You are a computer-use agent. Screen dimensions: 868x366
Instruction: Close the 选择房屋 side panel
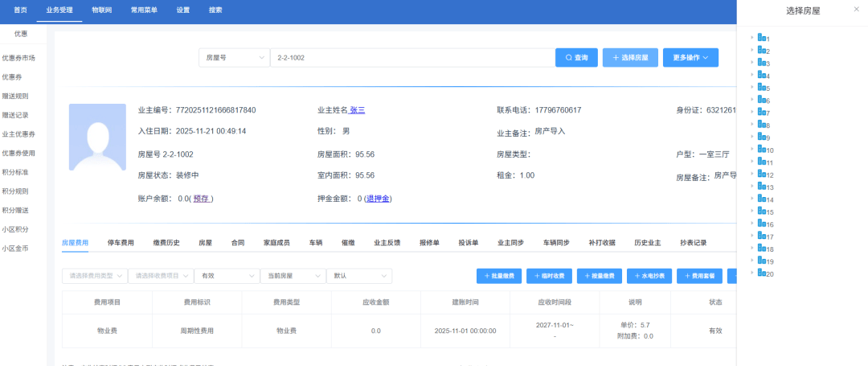click(855, 10)
